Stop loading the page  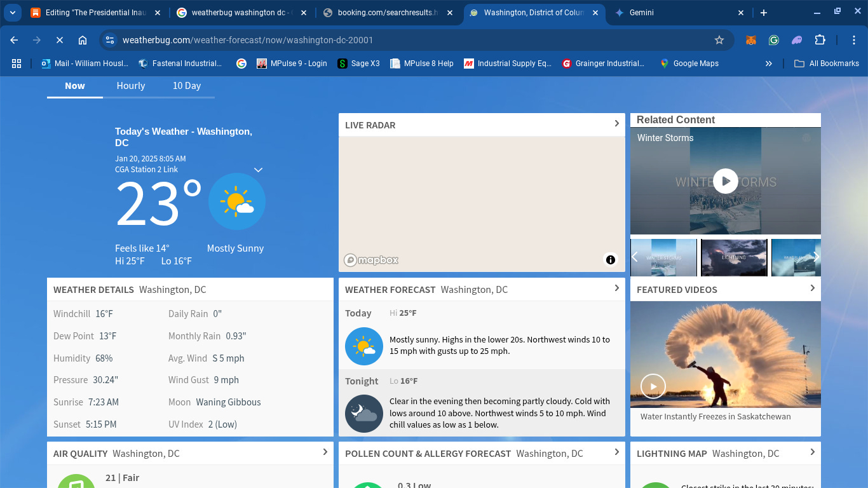pyautogui.click(x=60, y=40)
